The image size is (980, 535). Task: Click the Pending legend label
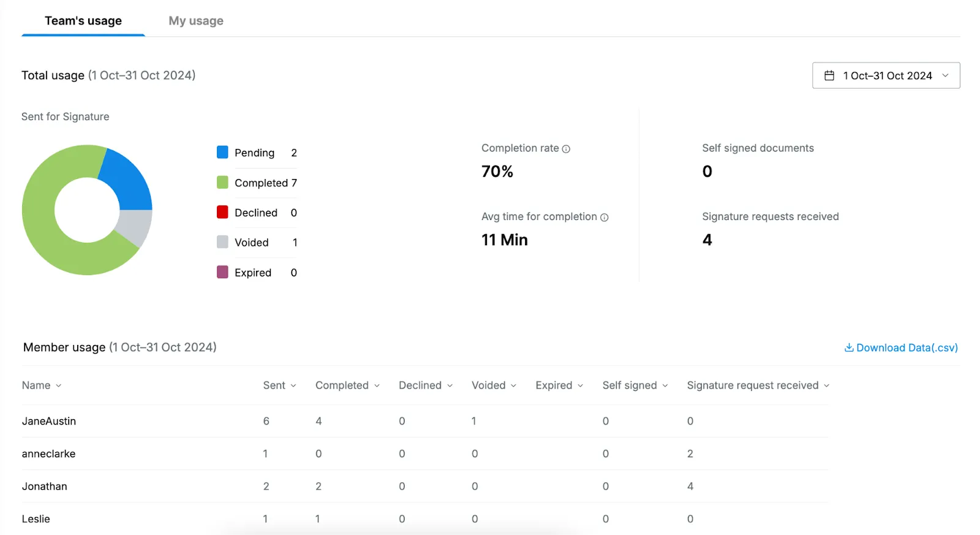point(255,153)
